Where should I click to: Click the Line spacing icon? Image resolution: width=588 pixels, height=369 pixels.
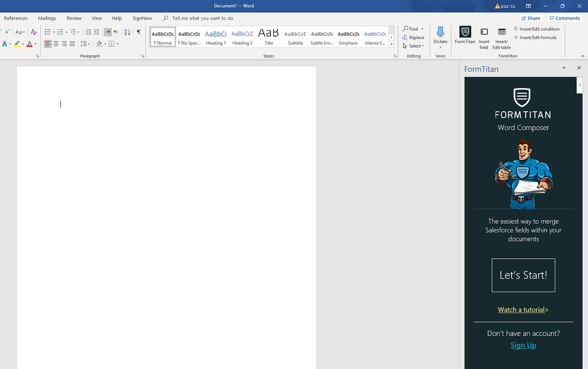(x=83, y=44)
